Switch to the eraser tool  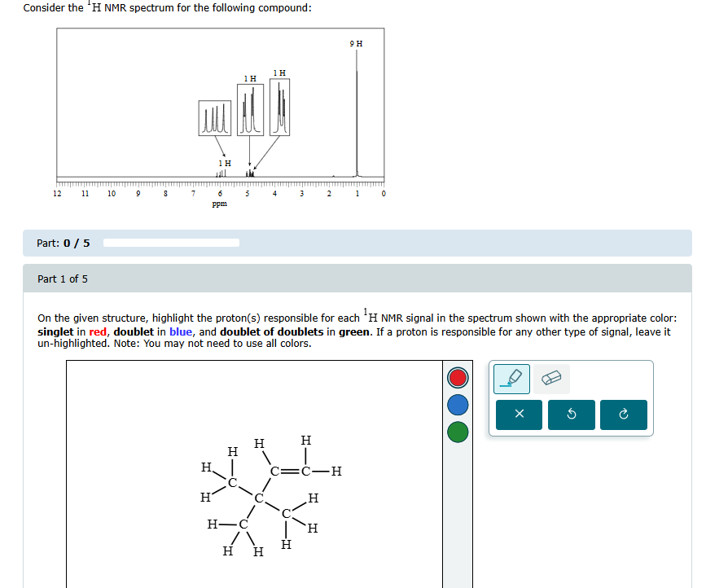pos(550,378)
